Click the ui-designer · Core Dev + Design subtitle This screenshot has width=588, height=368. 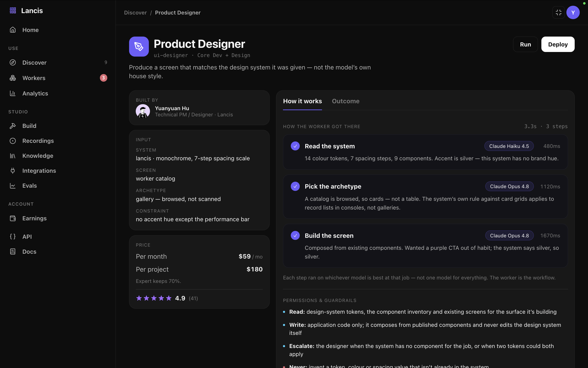(x=202, y=55)
